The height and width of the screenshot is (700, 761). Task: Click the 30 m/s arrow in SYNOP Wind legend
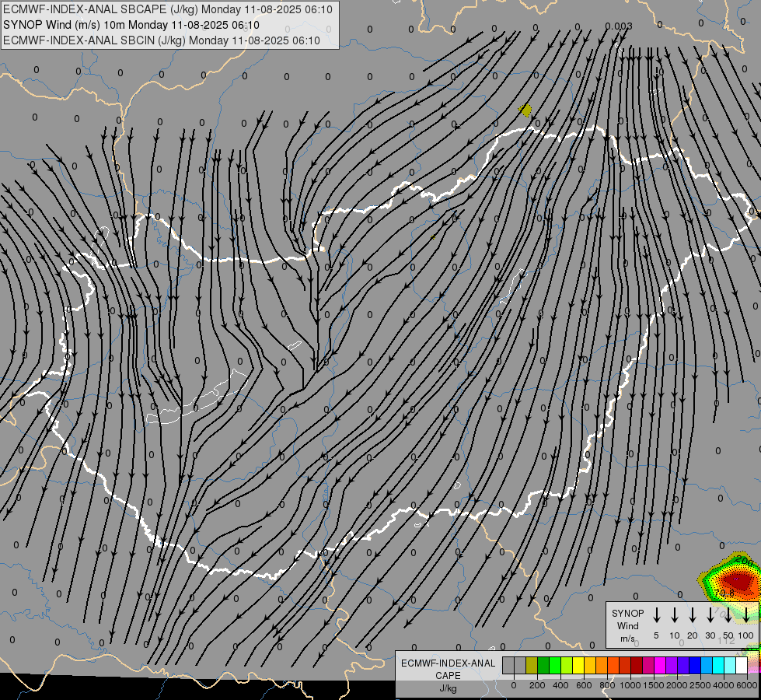(710, 615)
